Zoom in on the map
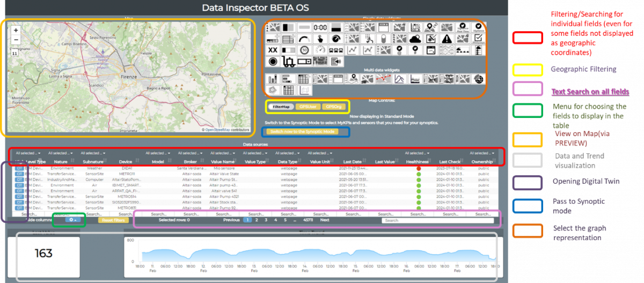Image resolution: width=644 pixels, height=283 pixels. [x=16, y=31]
